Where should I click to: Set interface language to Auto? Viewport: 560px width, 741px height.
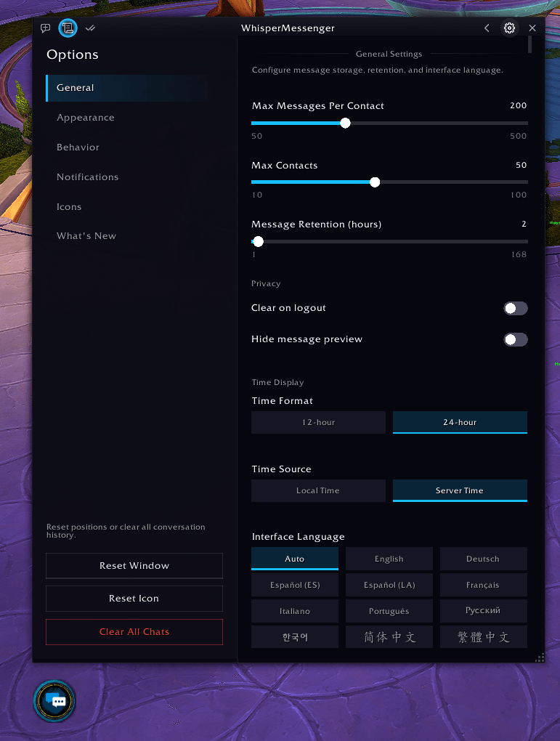pyautogui.click(x=295, y=559)
